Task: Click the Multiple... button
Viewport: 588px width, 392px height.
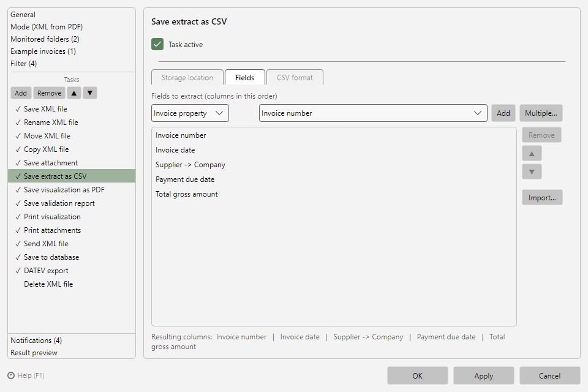Action: coord(541,113)
